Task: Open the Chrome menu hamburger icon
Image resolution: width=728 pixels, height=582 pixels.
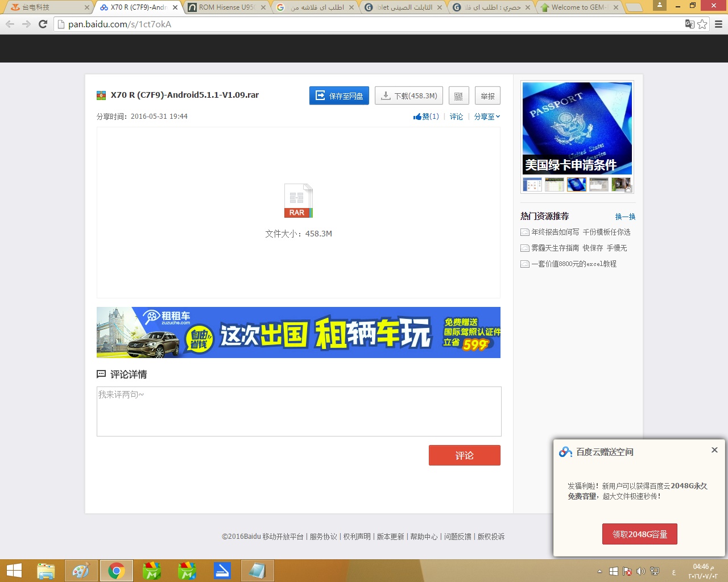Action: (718, 24)
